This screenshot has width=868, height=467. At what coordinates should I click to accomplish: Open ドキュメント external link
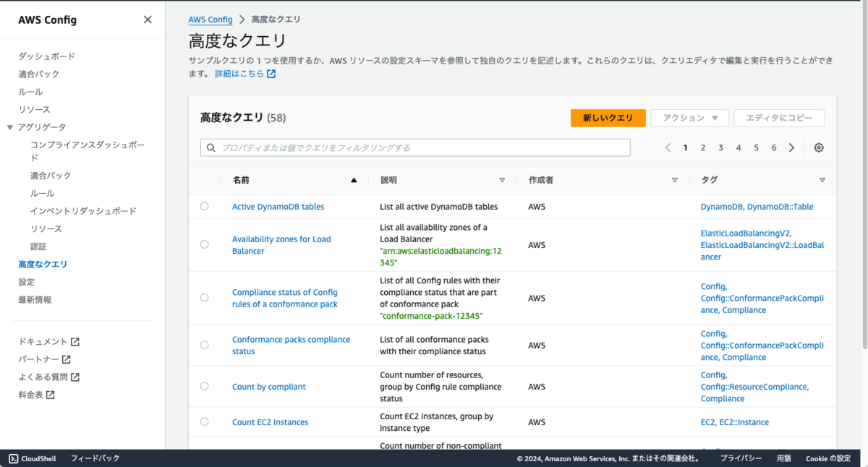pos(48,342)
